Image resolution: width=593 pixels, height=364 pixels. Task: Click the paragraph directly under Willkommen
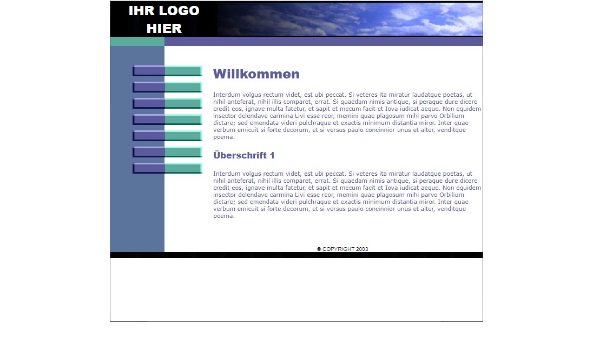click(346, 116)
